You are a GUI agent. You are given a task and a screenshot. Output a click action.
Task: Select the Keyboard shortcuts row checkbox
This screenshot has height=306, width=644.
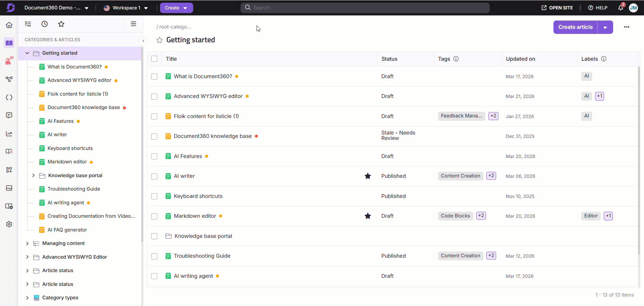154,196
